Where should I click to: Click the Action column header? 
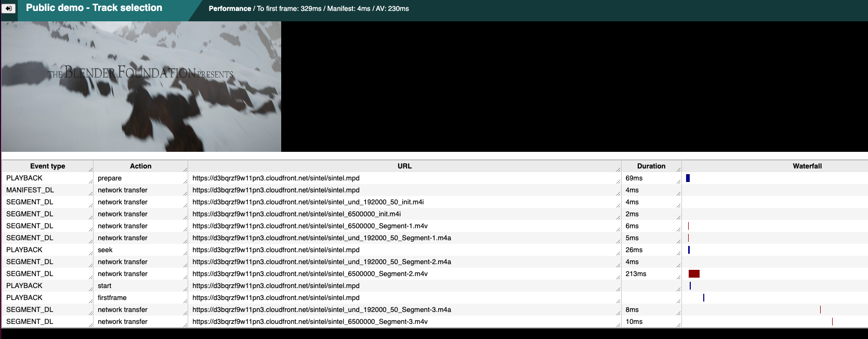coord(140,166)
